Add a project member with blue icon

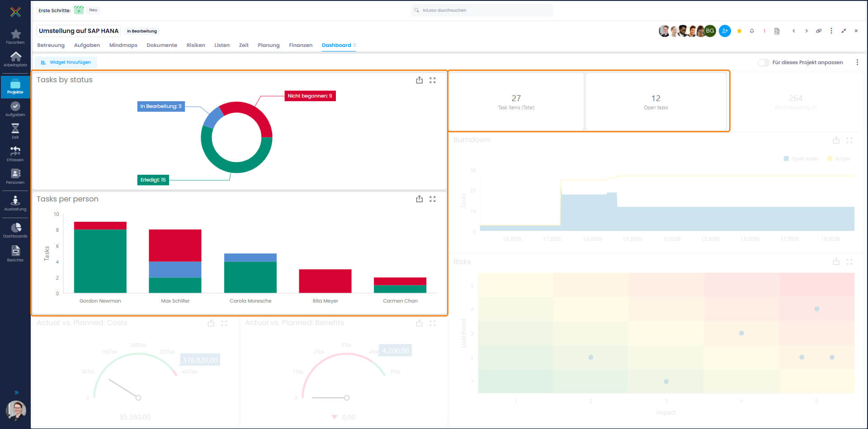click(x=725, y=31)
